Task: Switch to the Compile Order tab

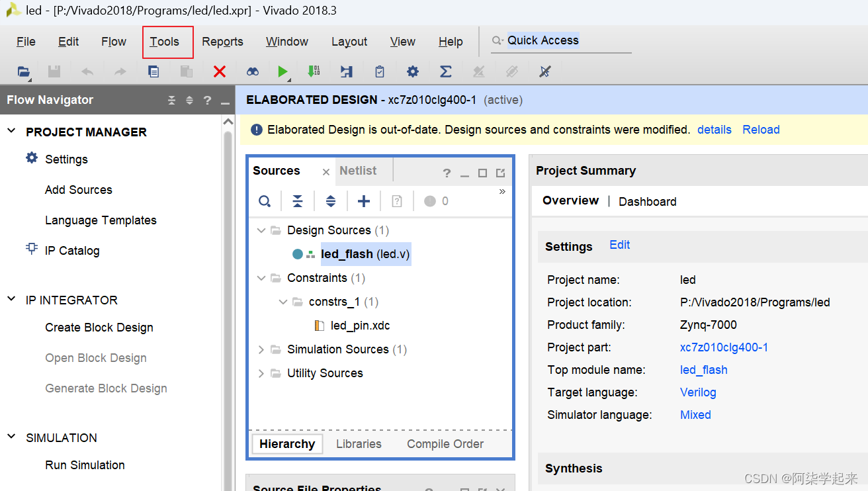Action: tap(445, 444)
